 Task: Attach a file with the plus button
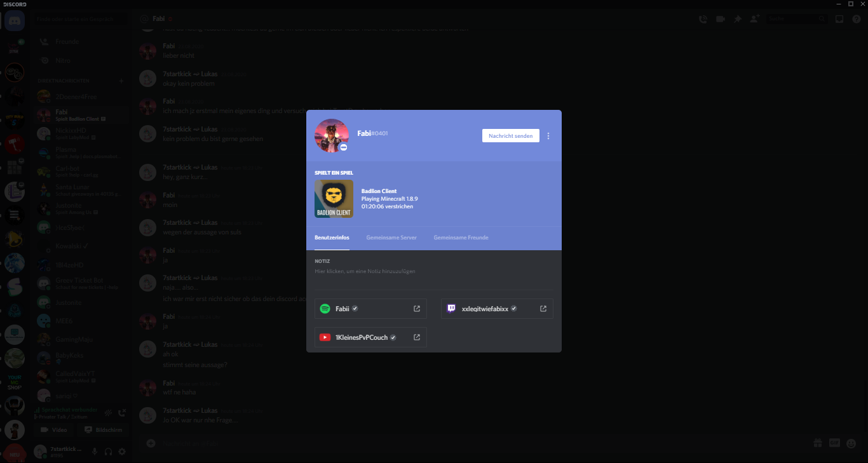(151, 443)
